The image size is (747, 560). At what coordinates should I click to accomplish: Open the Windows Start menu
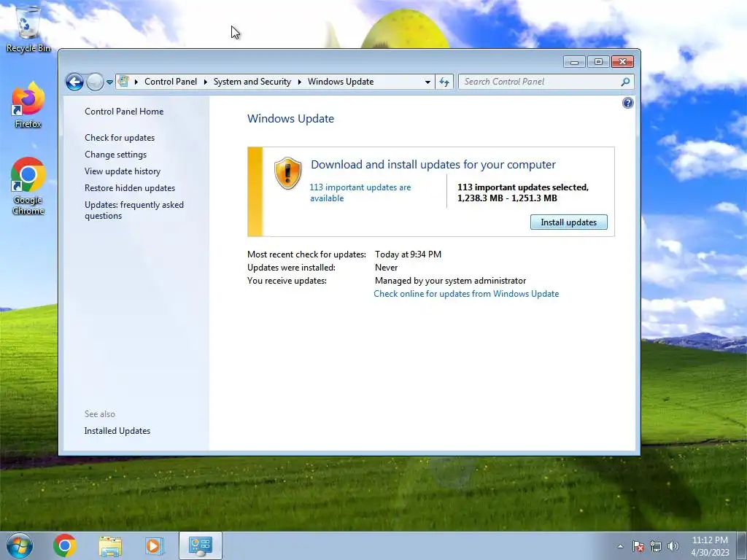click(20, 545)
